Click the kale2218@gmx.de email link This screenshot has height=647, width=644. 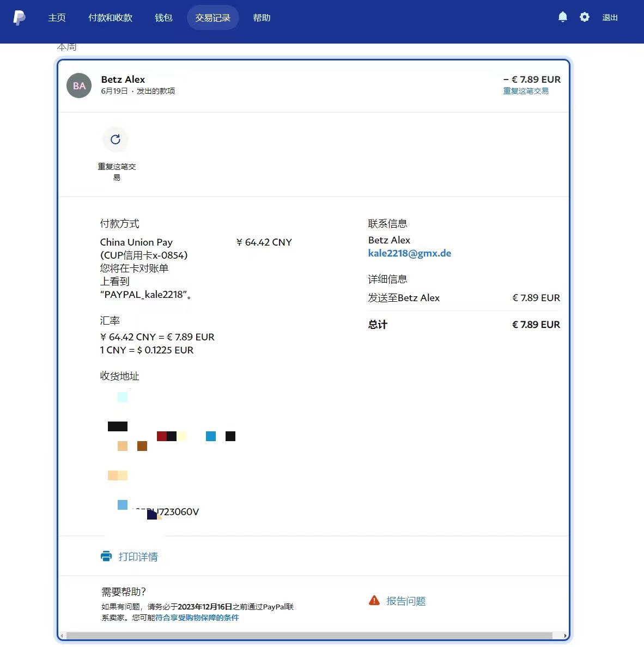(x=409, y=253)
